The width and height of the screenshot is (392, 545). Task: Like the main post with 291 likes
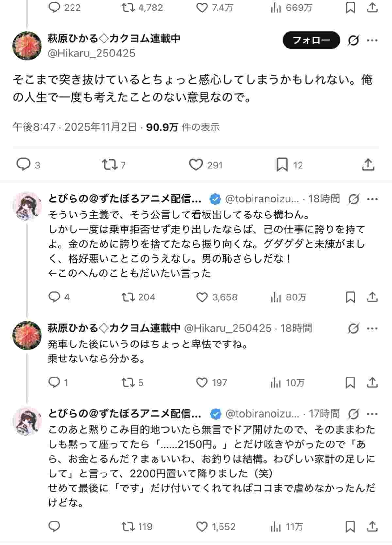(196, 165)
